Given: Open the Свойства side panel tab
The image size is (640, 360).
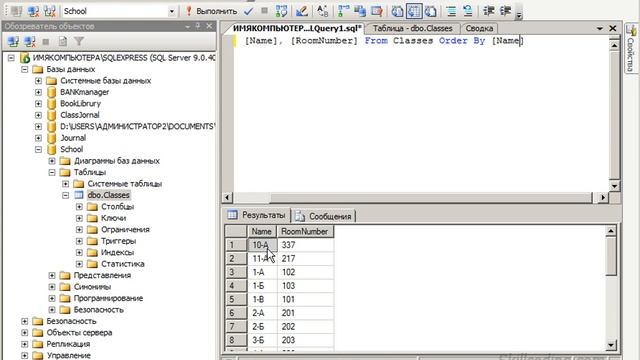Looking at the screenshot, I should 631,49.
